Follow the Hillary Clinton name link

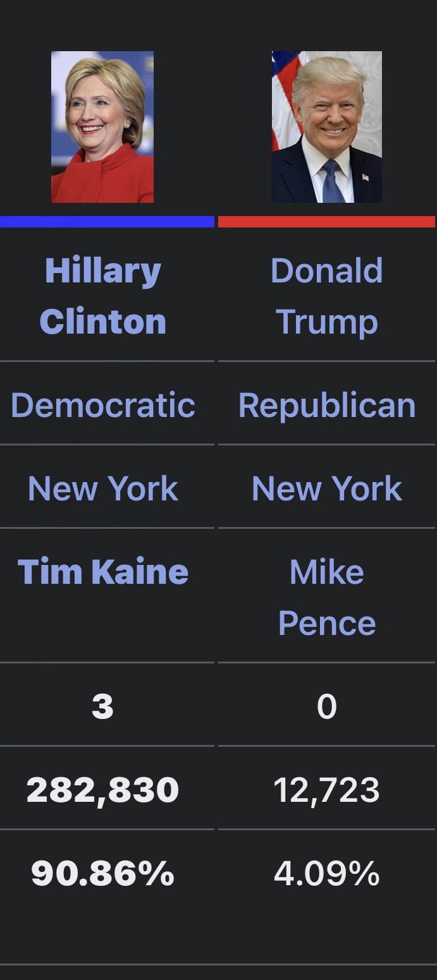(x=103, y=296)
